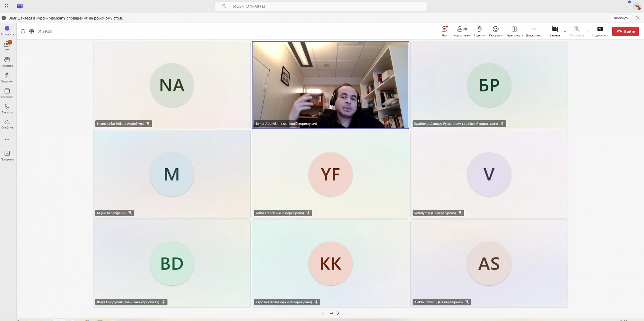Viewport: 644px width, 321px height.
Task: Open Calendar (Календар) in sidebar
Action: (7, 93)
